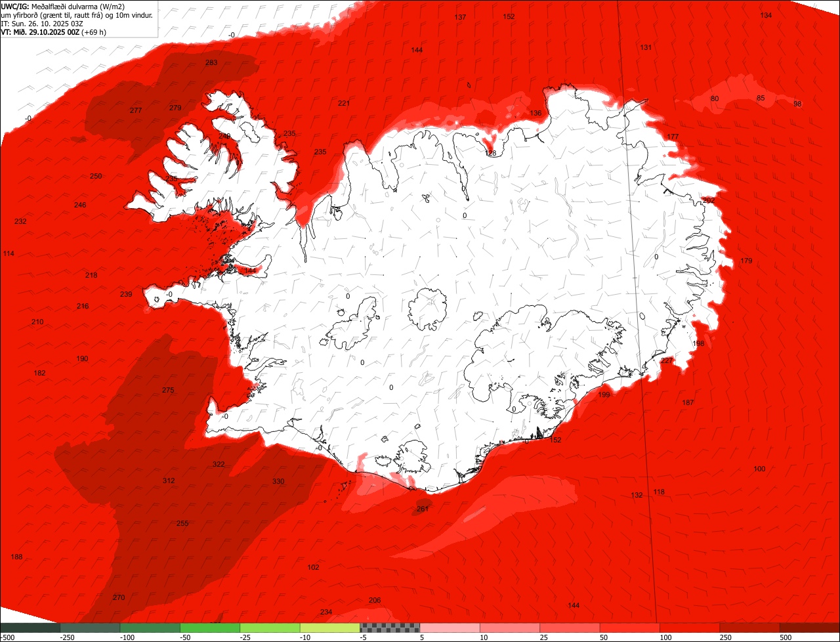Click the subtitle line mentioning '10m vindur'
Screen dimensions: 840x642
[77, 15]
